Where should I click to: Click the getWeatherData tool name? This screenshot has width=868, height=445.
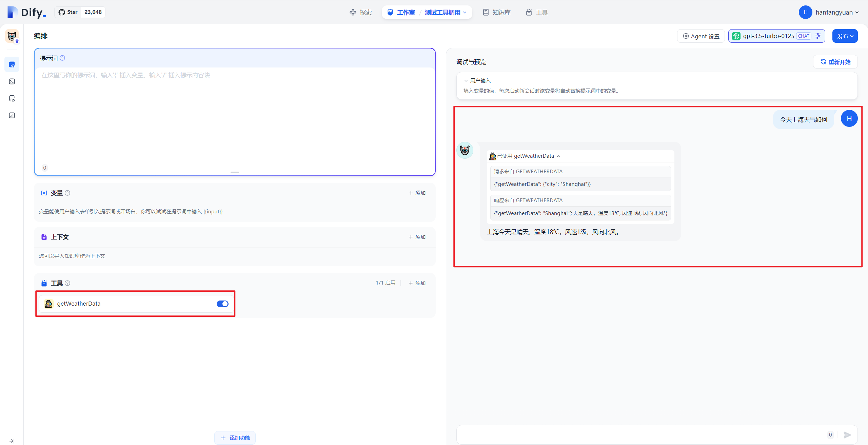tap(79, 304)
